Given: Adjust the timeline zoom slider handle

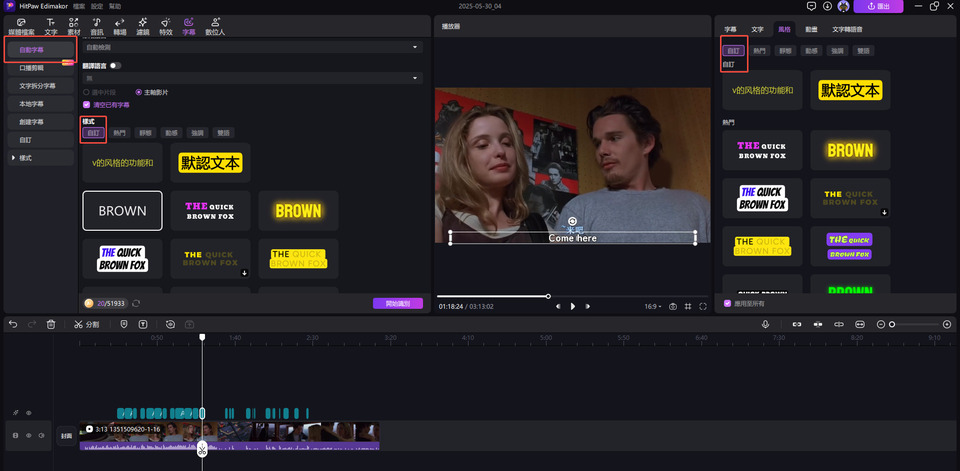Looking at the screenshot, I should pyautogui.click(x=892, y=324).
